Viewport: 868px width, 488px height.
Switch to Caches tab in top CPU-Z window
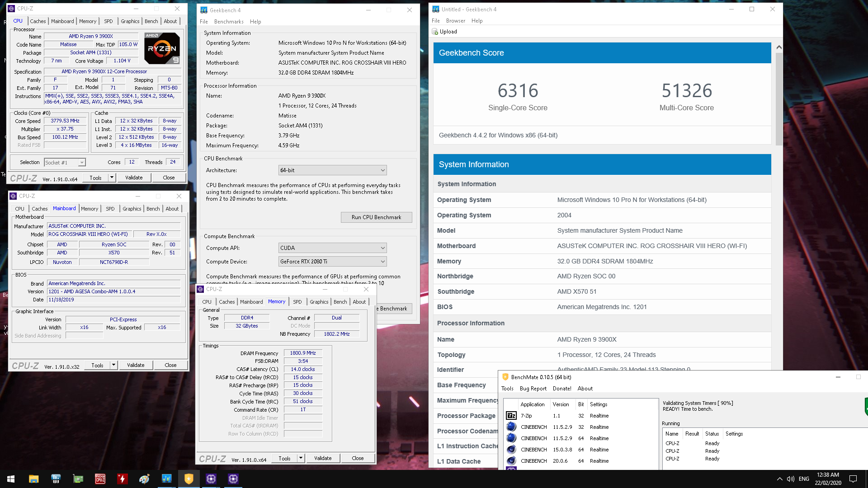[x=38, y=21]
